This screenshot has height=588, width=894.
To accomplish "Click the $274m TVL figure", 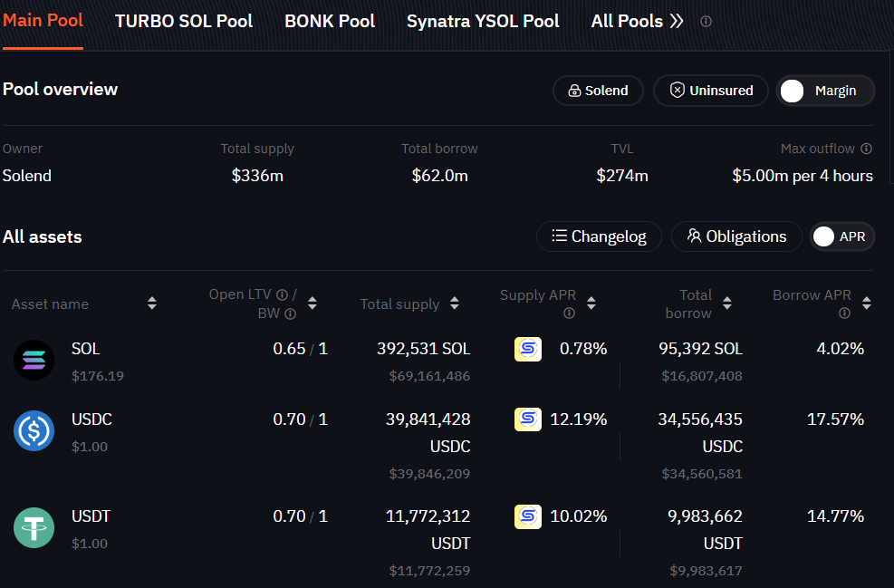I will tap(622, 176).
